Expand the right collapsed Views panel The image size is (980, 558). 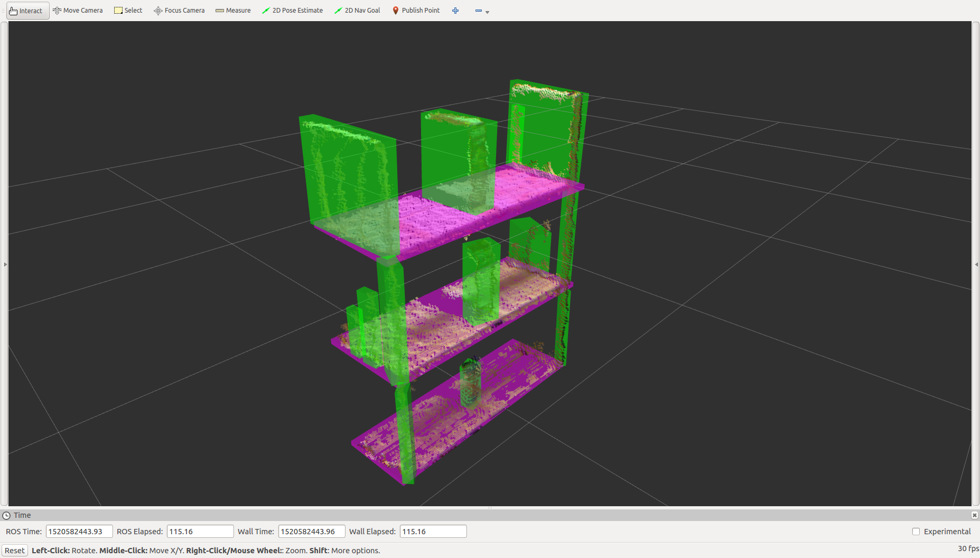tap(976, 264)
